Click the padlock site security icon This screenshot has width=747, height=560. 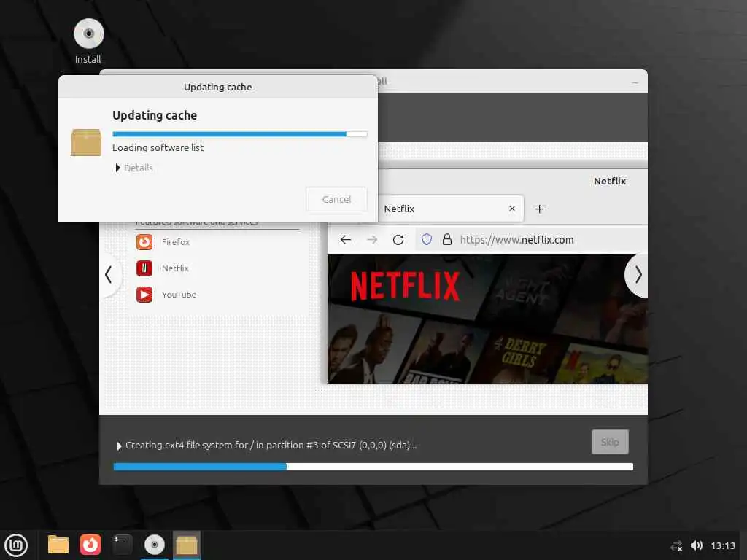point(447,239)
